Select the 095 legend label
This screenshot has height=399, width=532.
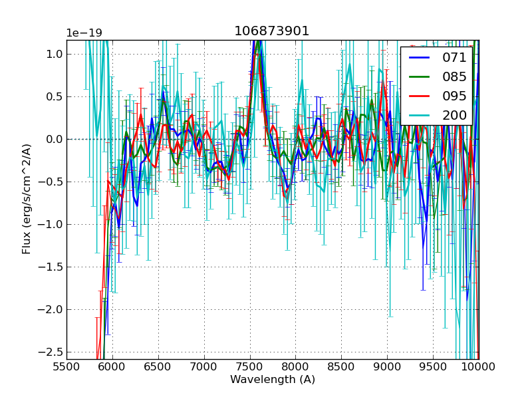tap(454, 96)
